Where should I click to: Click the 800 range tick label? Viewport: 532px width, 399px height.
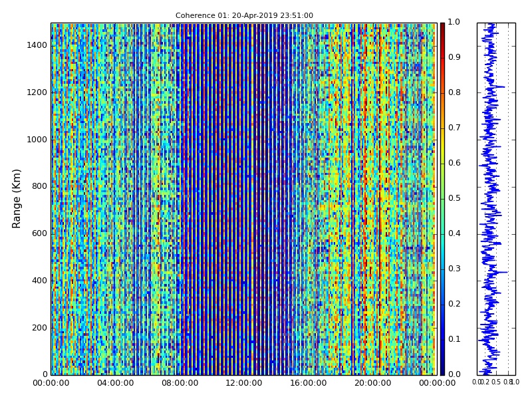pyautogui.click(x=39, y=186)
